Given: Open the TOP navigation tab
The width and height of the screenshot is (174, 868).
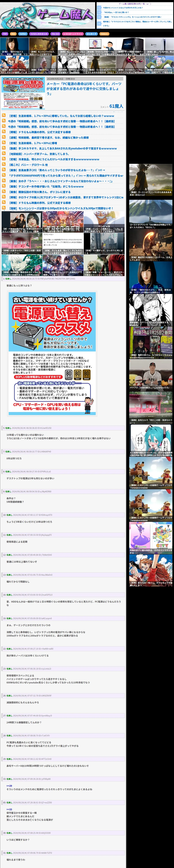Looking at the screenshot, I should [x=5, y=34].
